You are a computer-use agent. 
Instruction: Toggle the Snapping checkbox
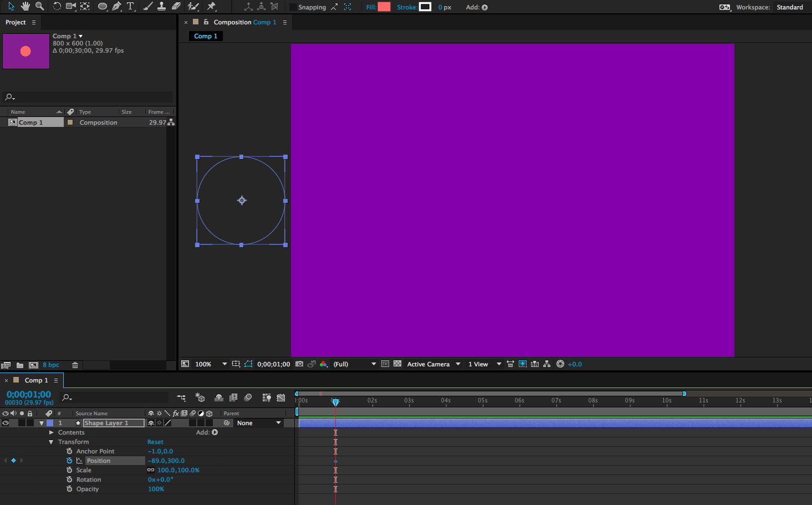(x=293, y=7)
